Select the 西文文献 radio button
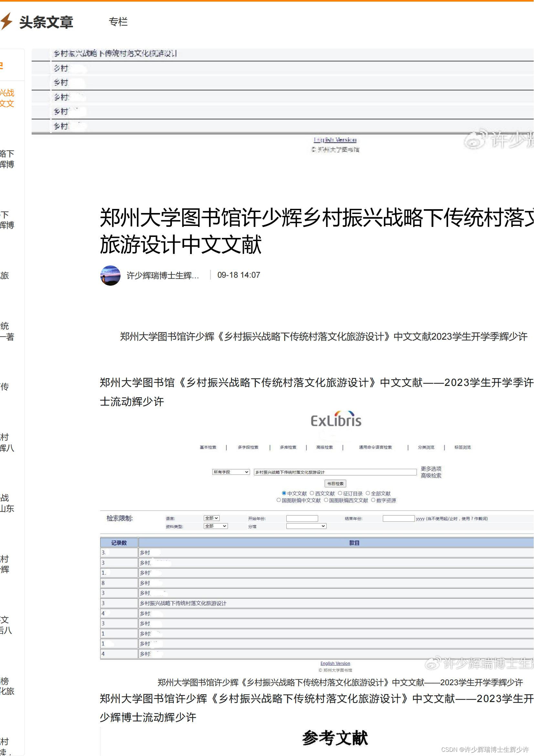This screenshot has width=534, height=756. 312,493
